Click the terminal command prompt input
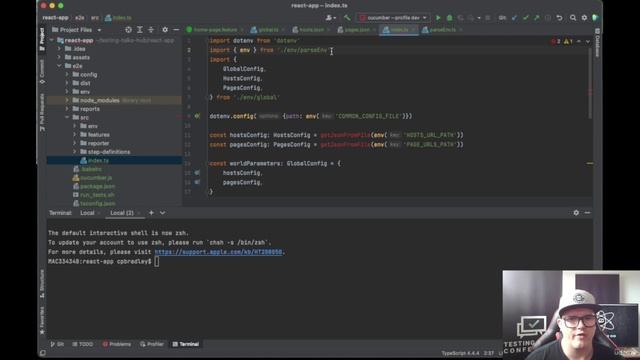This screenshot has width=640, height=360. pos(157,262)
